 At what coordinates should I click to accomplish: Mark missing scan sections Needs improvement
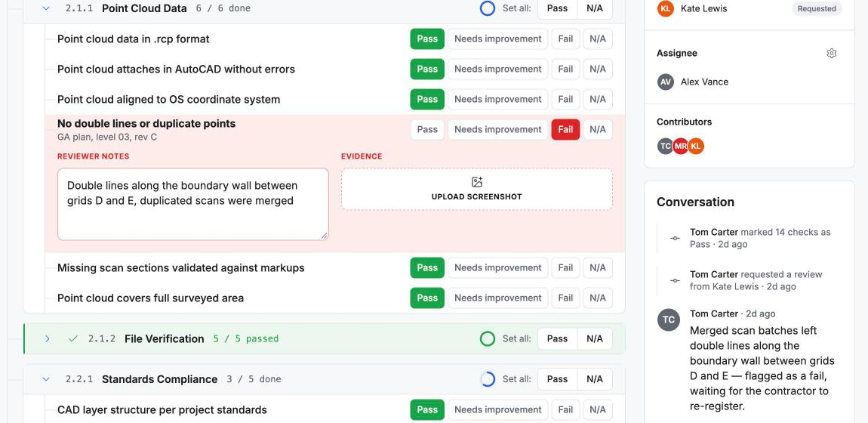(497, 268)
